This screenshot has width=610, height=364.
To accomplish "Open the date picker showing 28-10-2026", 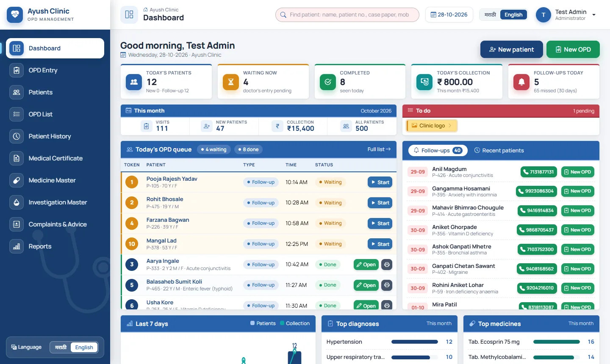I will pos(449,15).
